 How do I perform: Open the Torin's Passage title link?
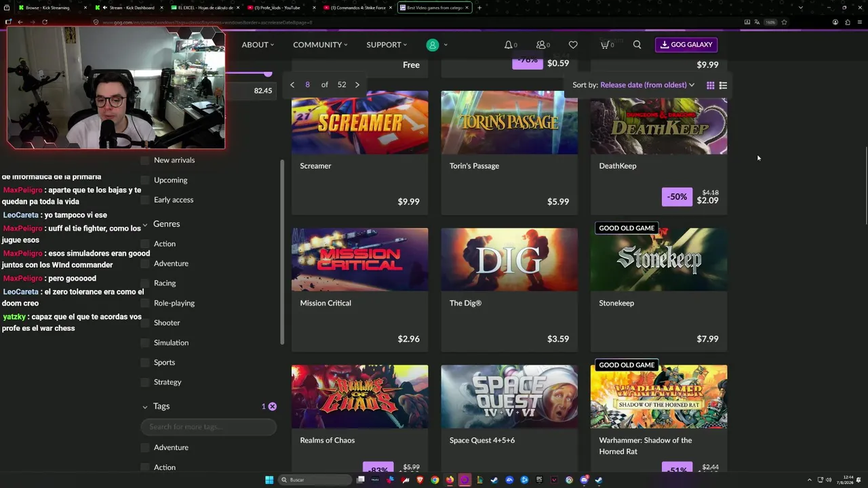coord(474,166)
